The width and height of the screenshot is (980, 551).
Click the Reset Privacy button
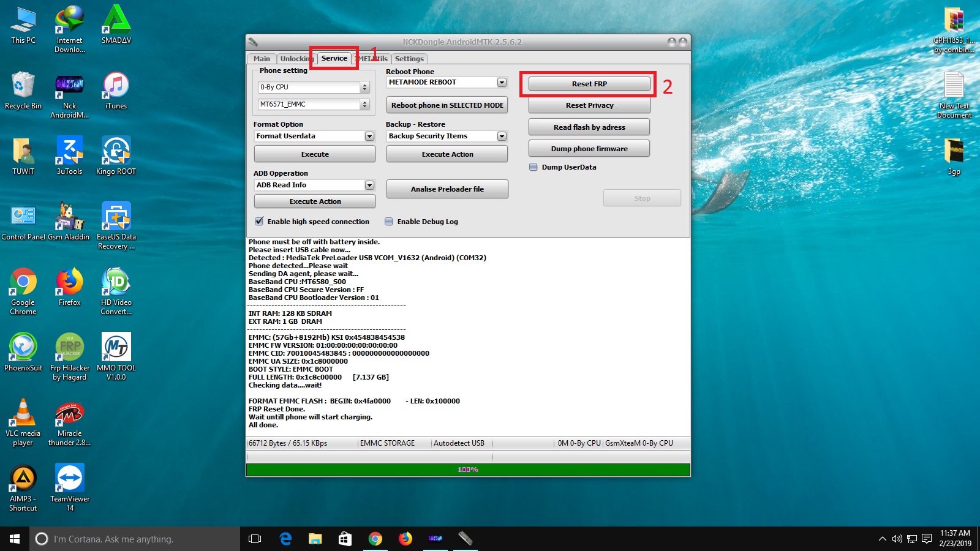(589, 105)
